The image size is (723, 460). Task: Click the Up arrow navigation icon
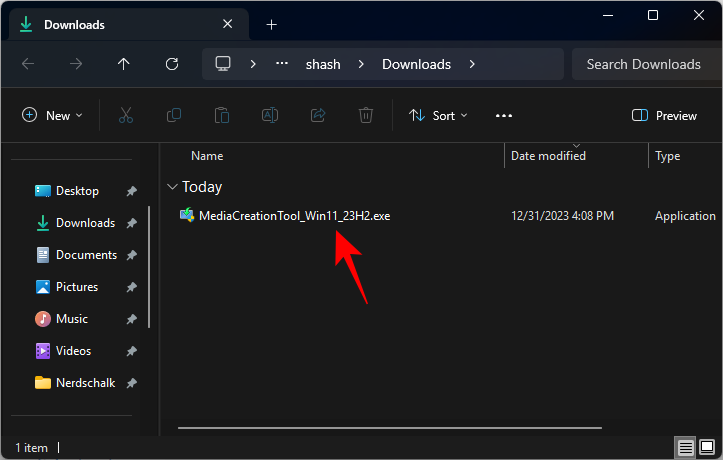123,64
